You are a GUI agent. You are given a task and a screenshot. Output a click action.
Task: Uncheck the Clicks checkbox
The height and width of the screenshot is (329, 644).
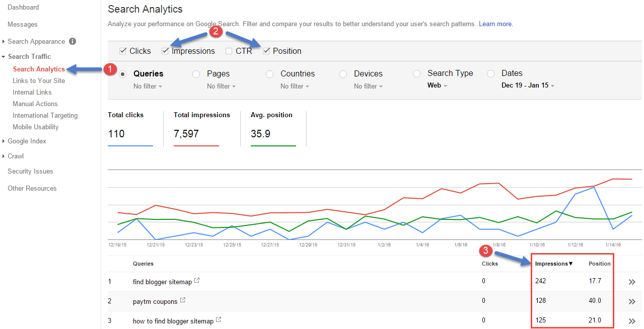click(x=123, y=51)
